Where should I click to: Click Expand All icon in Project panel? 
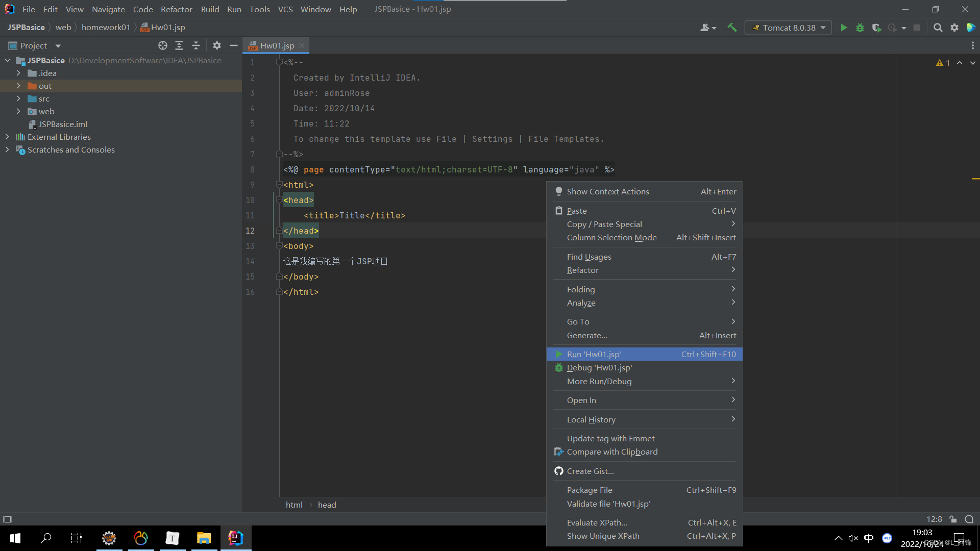[x=179, y=45]
